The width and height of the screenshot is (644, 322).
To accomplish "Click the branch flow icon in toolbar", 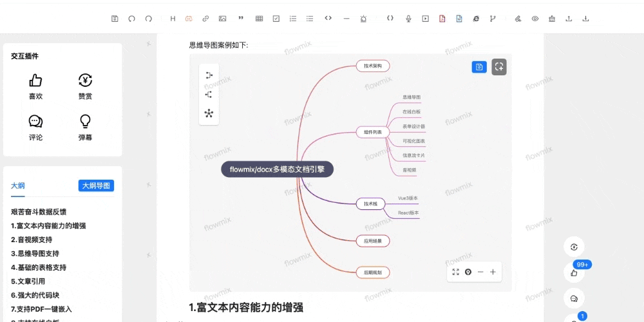I will coord(493,19).
